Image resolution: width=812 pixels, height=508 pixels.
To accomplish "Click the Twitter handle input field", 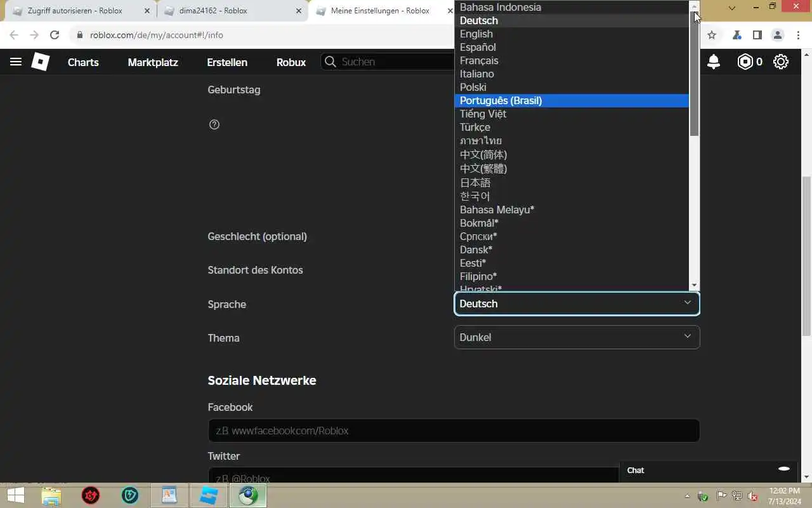I will [413, 476].
